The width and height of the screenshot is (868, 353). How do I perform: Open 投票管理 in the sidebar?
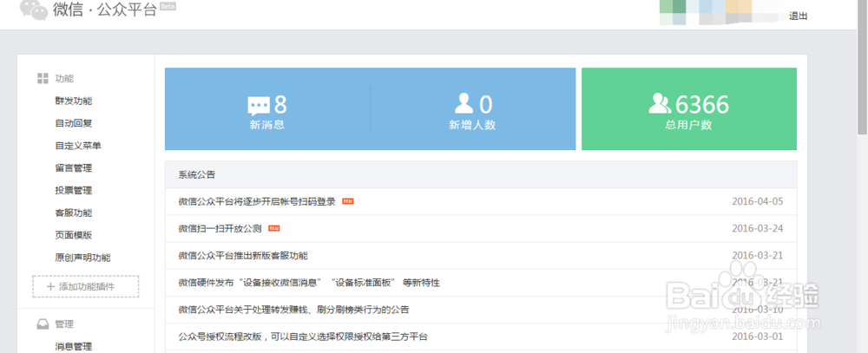[74, 190]
